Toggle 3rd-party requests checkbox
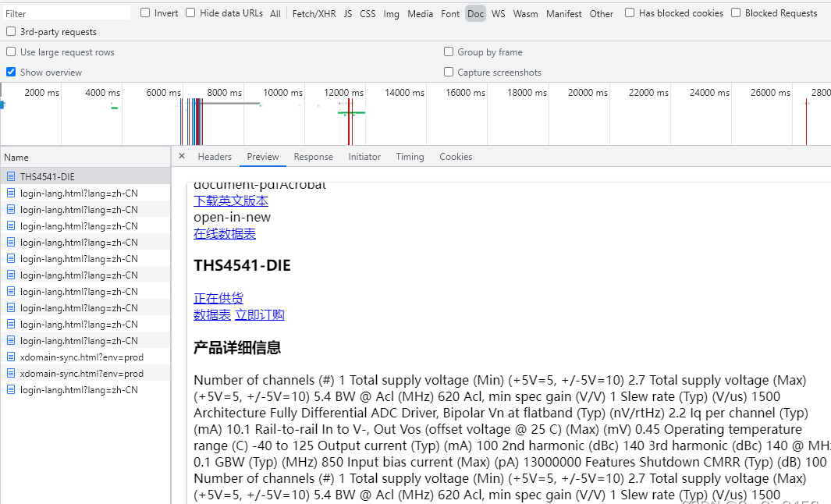 [11, 32]
